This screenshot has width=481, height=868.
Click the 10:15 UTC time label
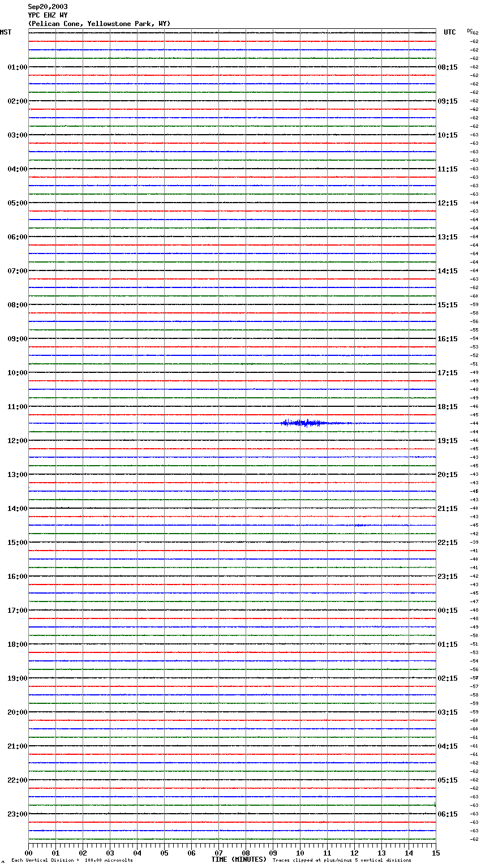click(x=448, y=135)
